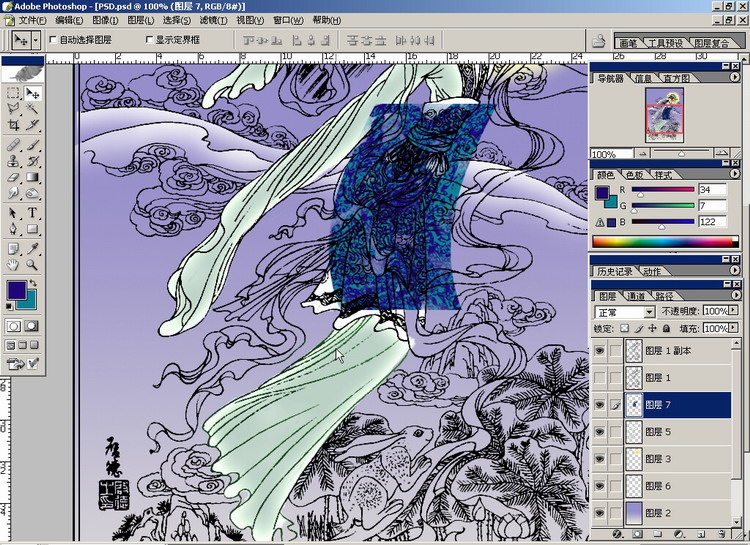Create a new layer from Layers panel footer
Viewport: 750px width, 545px height.
point(700,534)
